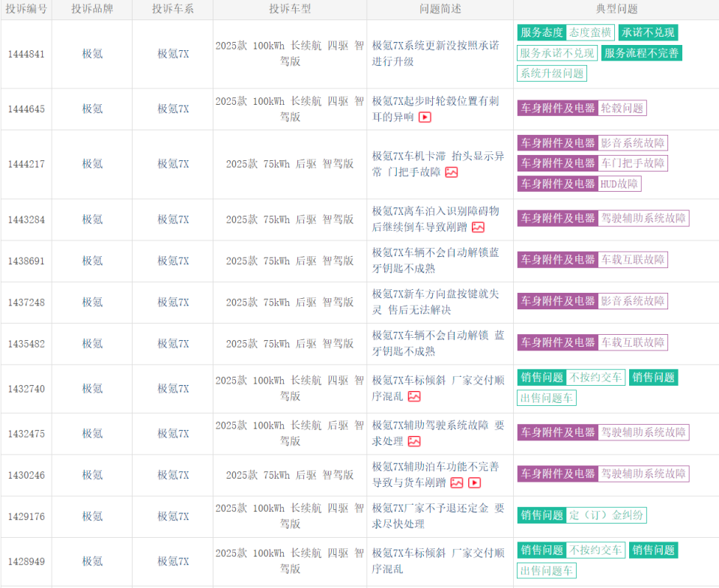This screenshot has width=719, height=588.
Task: Open image icon in complaint 1444217 description
Action: (x=452, y=172)
